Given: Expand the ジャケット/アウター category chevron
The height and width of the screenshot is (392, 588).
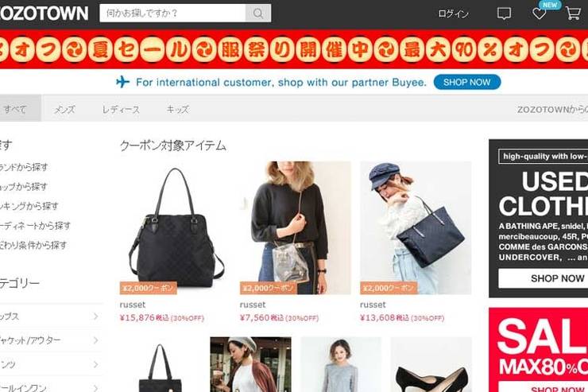Looking at the screenshot, I should 95,340.
